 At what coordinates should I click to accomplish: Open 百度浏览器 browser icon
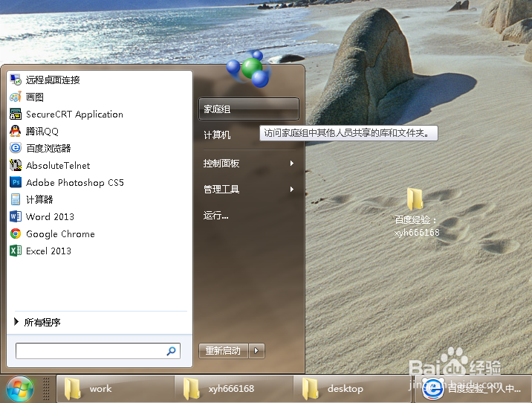pos(16,148)
